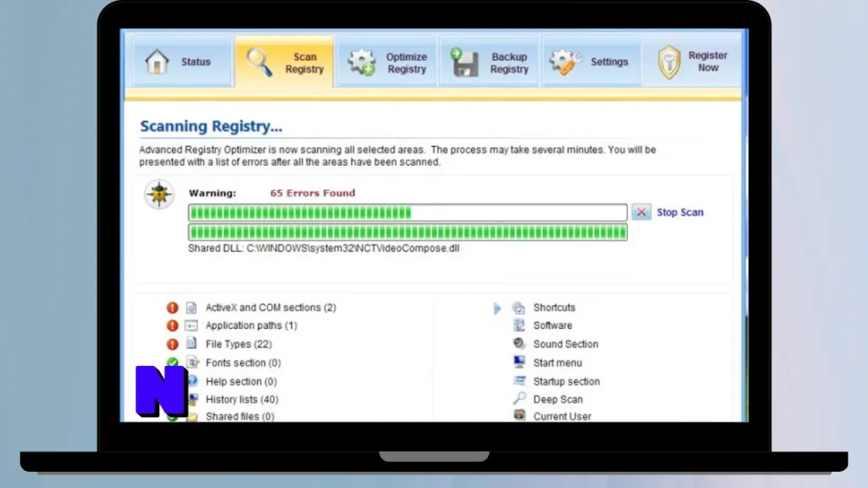Select History lists (40) entry

point(242,400)
